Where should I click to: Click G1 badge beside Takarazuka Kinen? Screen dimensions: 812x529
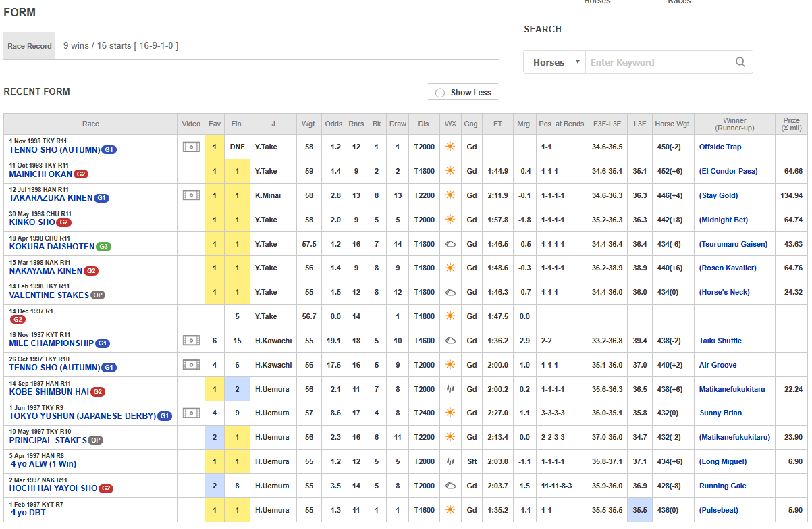[x=101, y=199]
